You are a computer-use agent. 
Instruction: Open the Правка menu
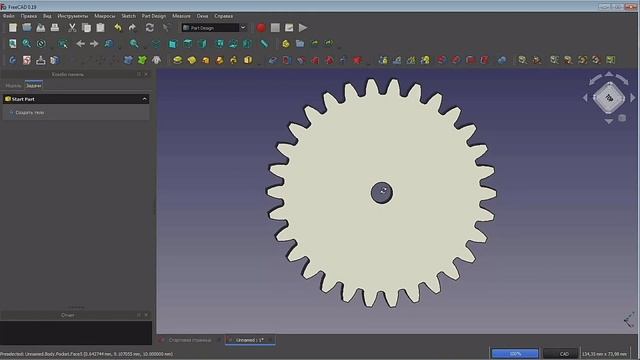[x=29, y=16]
